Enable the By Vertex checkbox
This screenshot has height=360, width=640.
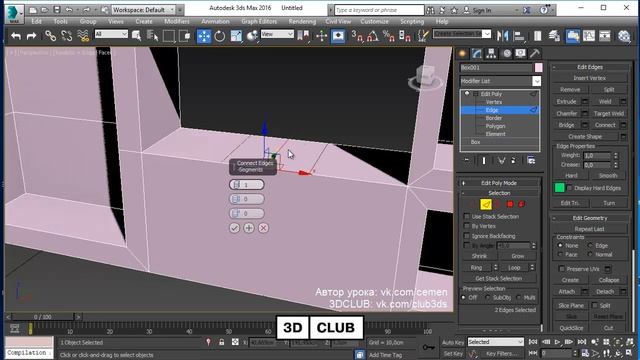click(467, 226)
